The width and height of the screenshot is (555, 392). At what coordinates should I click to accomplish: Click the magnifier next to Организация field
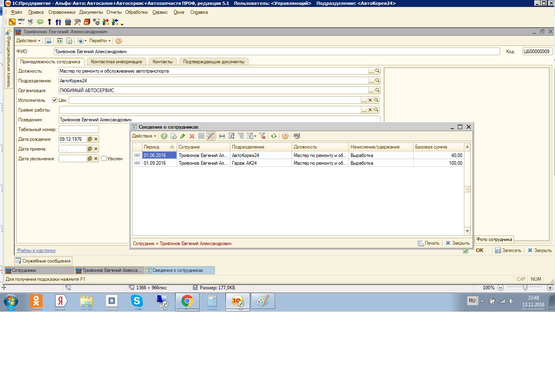click(377, 90)
